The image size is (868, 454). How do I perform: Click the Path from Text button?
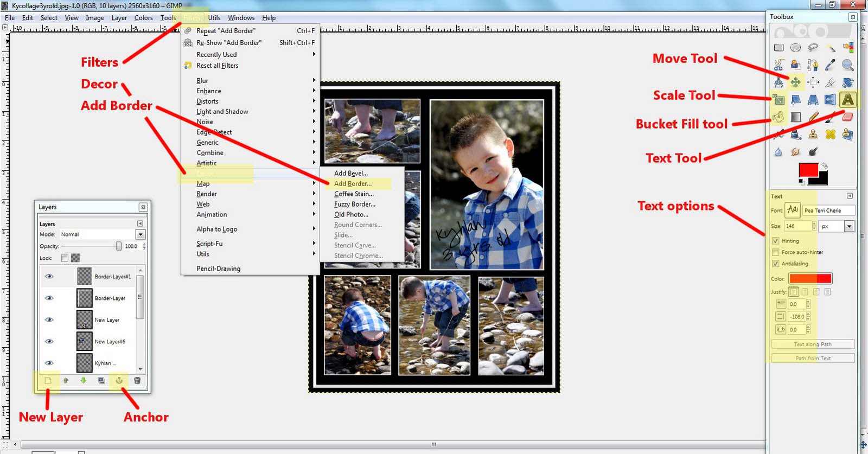(x=813, y=359)
